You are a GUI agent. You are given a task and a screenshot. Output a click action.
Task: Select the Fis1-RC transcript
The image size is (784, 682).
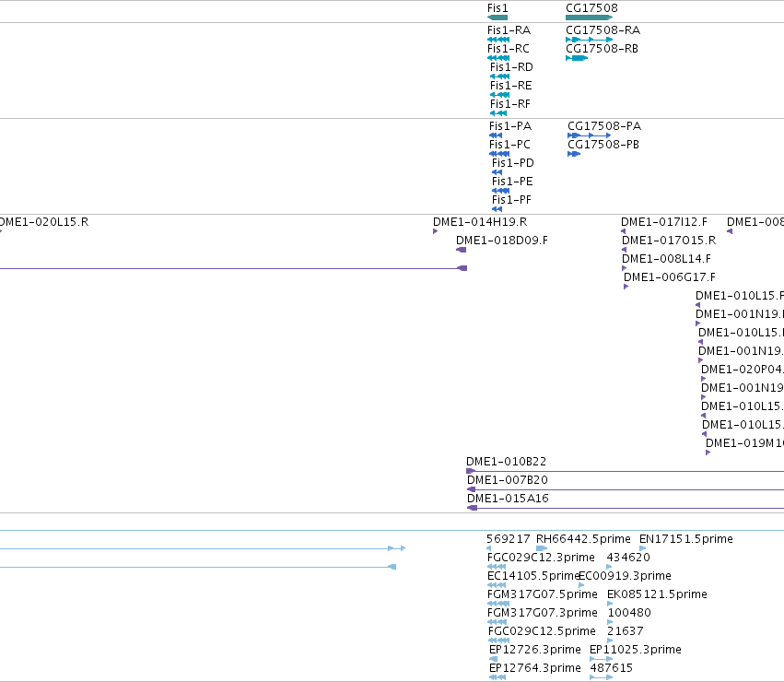[x=508, y=49]
